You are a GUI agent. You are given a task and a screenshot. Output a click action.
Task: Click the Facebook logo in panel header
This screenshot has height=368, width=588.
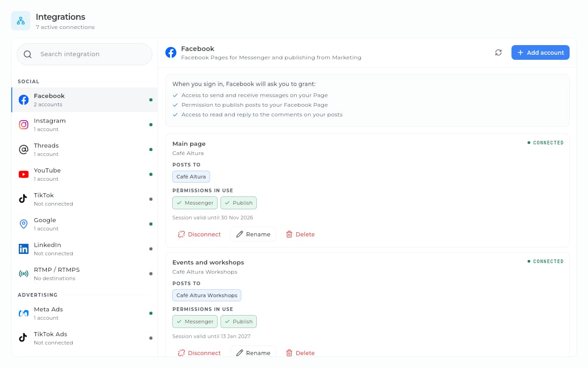[x=171, y=52]
